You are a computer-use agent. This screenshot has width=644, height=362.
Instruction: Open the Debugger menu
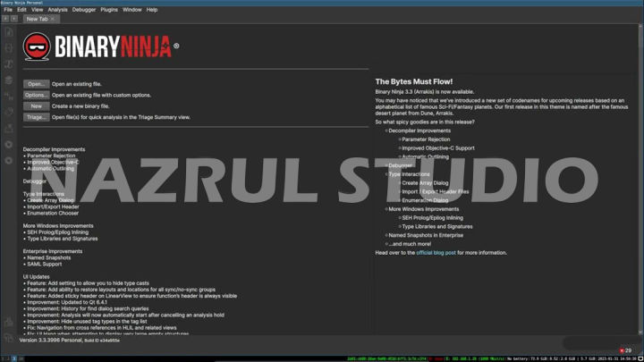point(84,10)
